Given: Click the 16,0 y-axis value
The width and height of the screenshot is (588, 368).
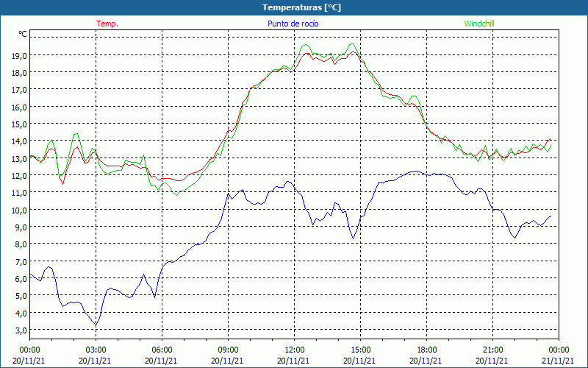Looking at the screenshot, I should pyautogui.click(x=20, y=107).
